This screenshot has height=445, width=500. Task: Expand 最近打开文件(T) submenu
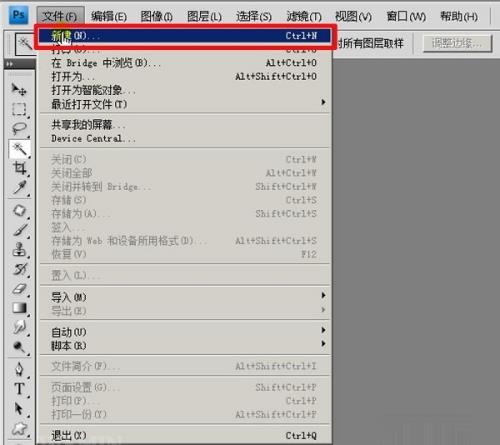tap(184, 104)
